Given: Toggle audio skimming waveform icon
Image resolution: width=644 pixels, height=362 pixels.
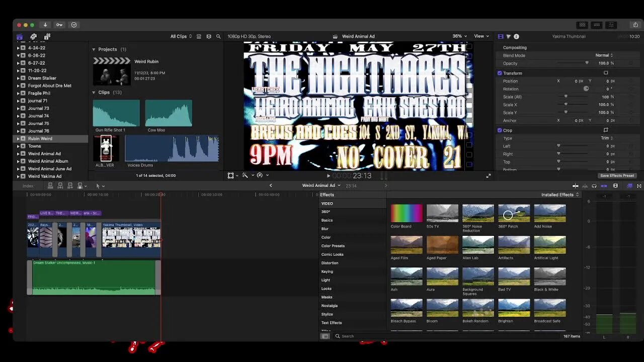Looking at the screenshot, I should [585, 186].
